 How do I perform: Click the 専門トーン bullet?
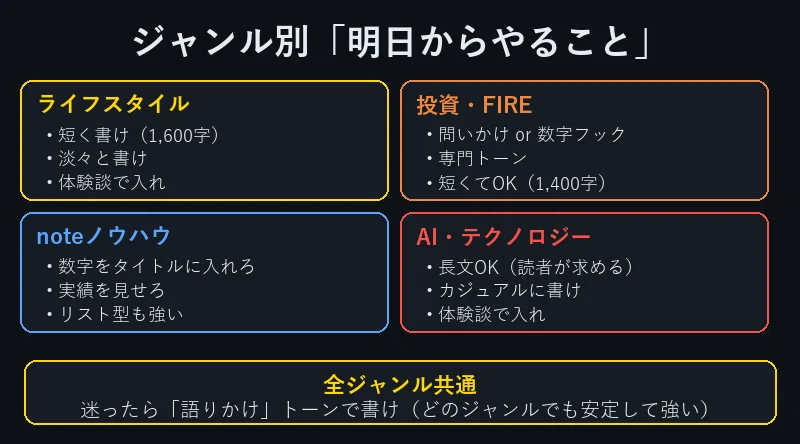click(x=477, y=158)
